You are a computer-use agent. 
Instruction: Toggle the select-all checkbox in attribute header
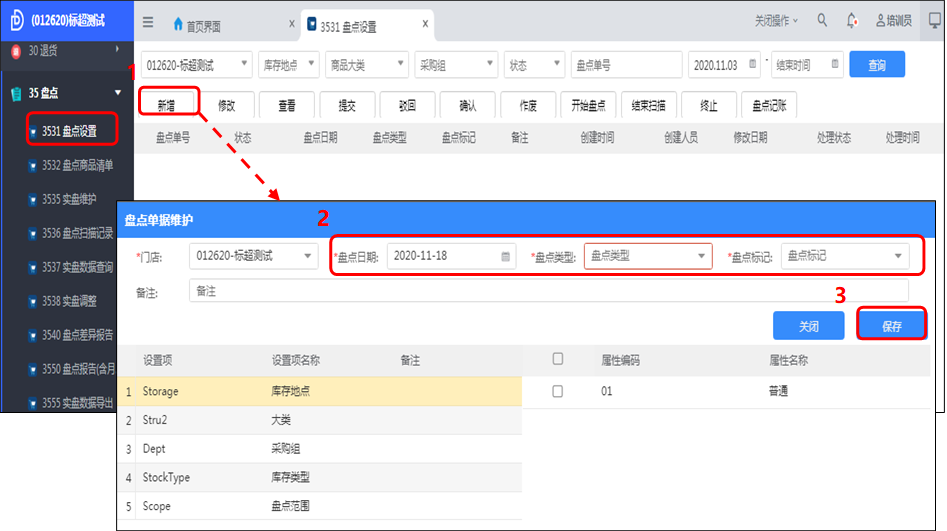[558, 359]
